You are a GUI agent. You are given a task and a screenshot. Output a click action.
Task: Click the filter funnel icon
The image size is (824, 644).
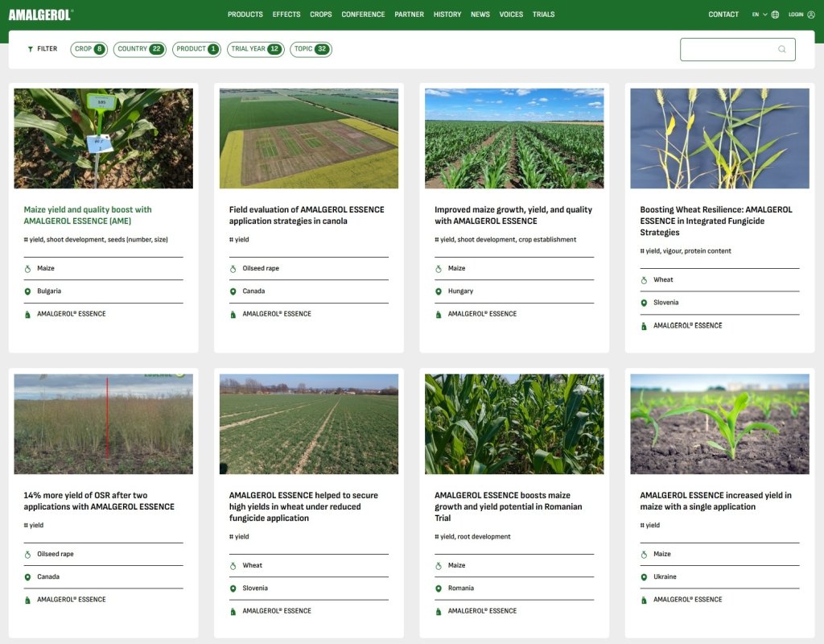(x=31, y=49)
